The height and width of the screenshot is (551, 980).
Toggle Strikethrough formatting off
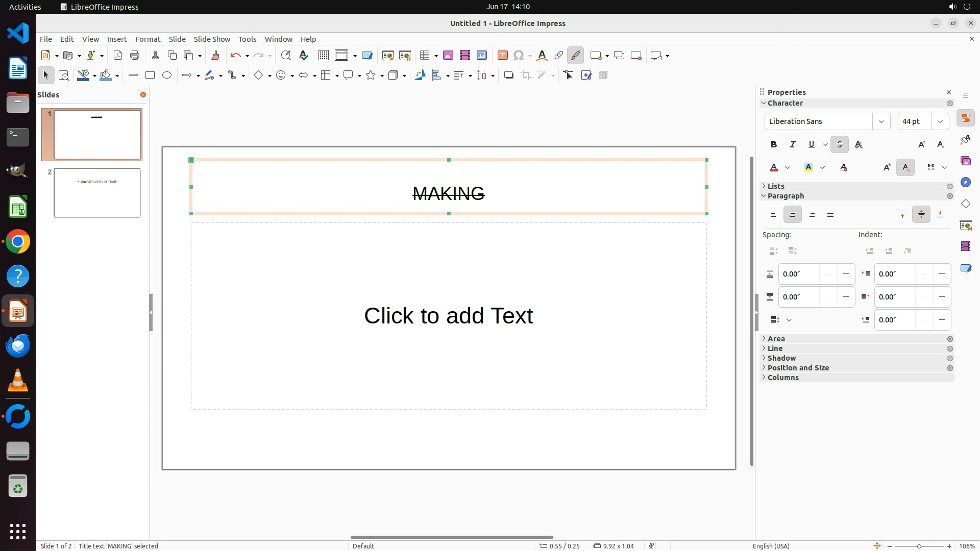(x=840, y=145)
